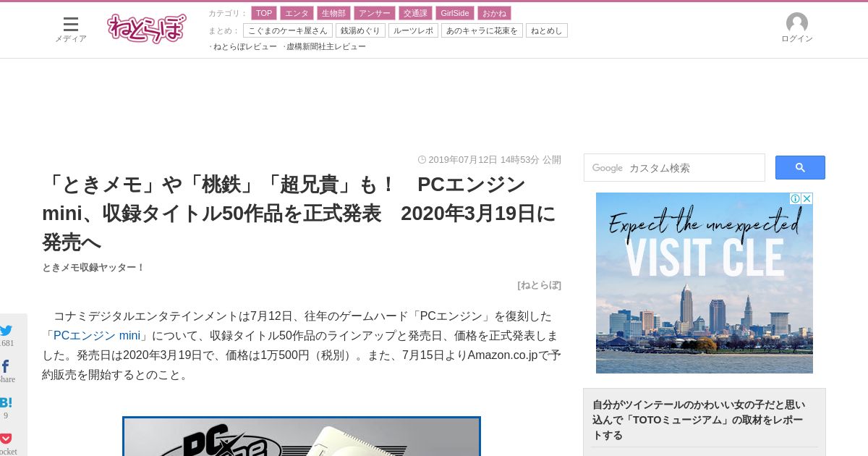Click the ログイン user avatar icon

pos(797,23)
